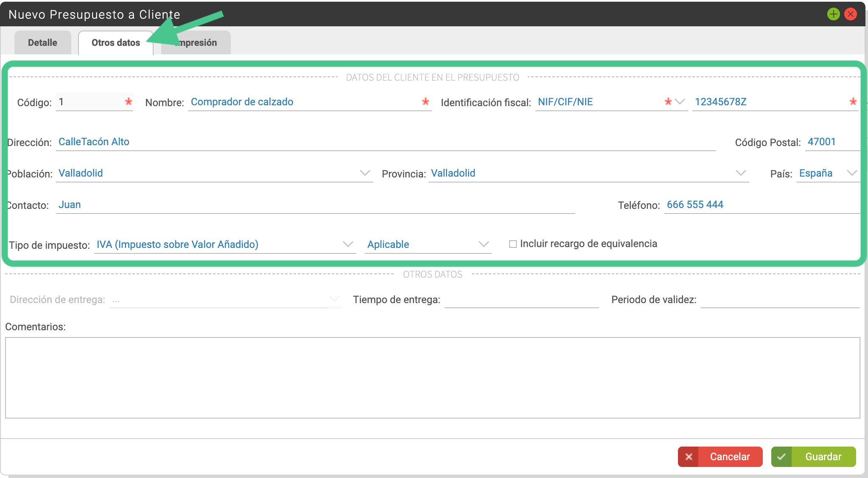
Task: Switch to the Detalle tab
Action: tap(42, 42)
